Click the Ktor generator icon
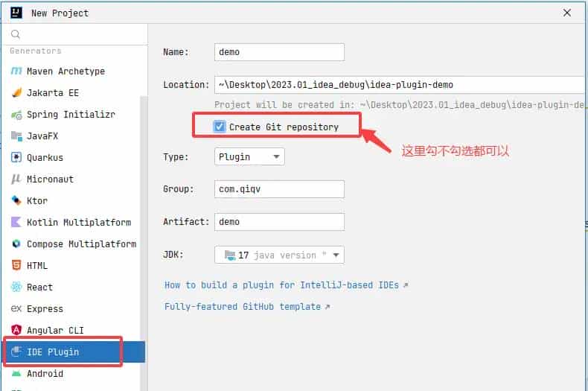The image size is (588, 391). 16,200
